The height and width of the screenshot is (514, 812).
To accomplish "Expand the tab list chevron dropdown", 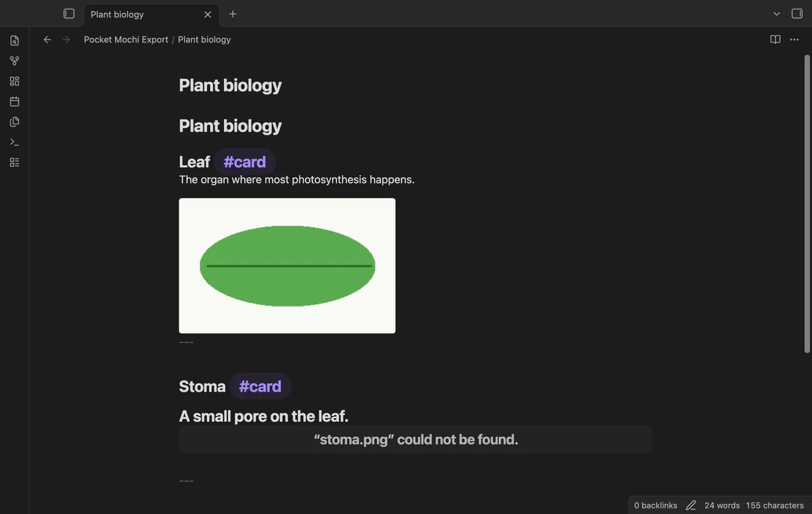I will pyautogui.click(x=777, y=14).
